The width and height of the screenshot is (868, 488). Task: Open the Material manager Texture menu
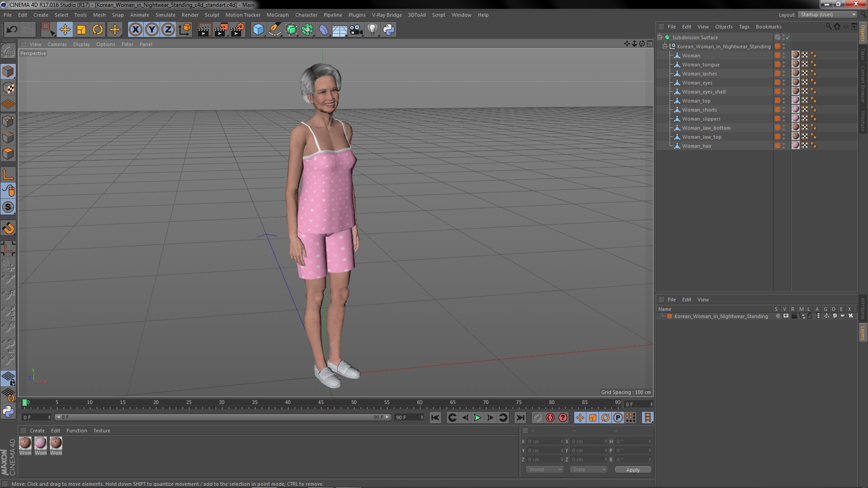(x=101, y=431)
